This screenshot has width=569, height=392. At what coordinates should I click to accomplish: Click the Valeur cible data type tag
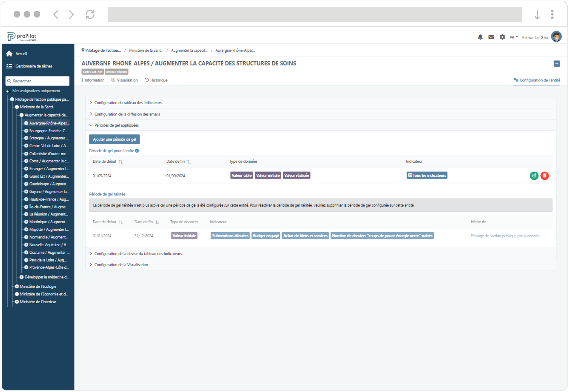(241, 175)
